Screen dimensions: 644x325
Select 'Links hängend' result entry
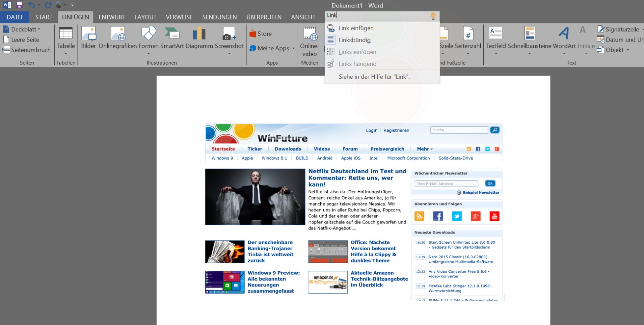pyautogui.click(x=382, y=64)
